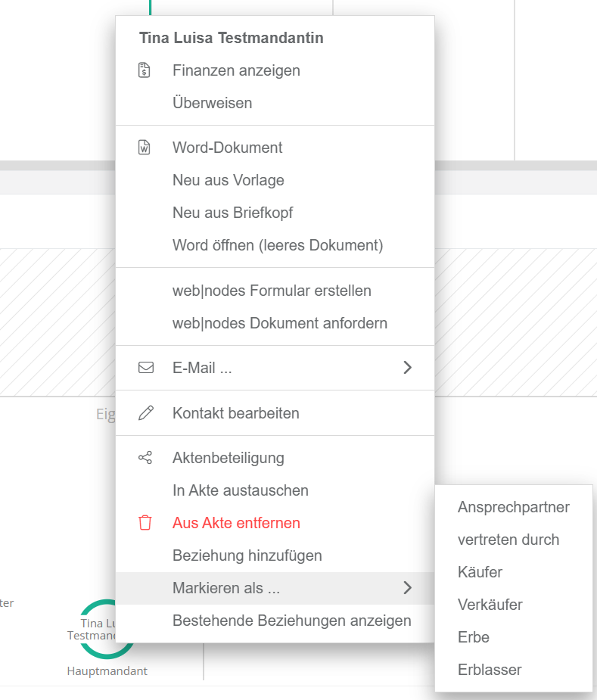The image size is (597, 700).
Task: Show Bestehende Beziehungen anzeigen
Action: [x=291, y=621]
